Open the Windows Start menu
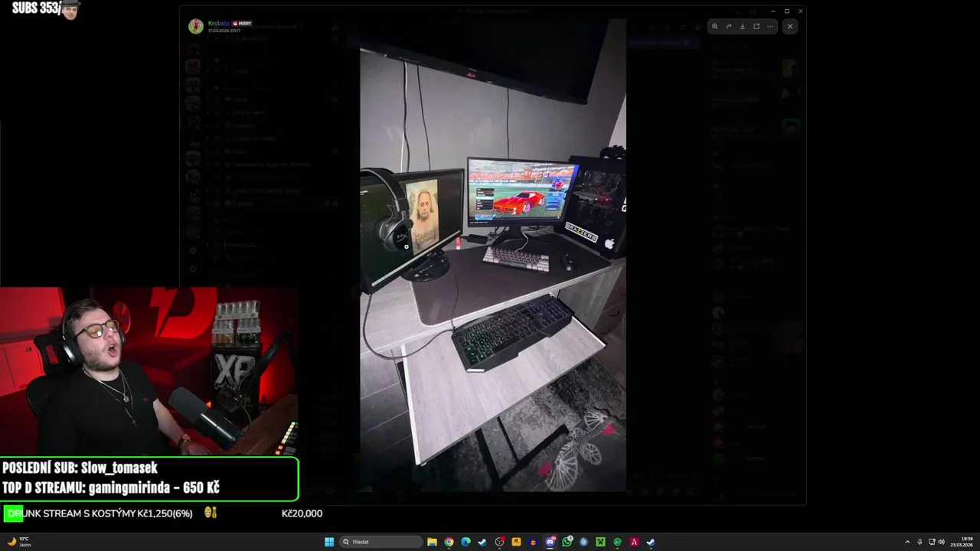This screenshot has height=551, width=980. pyautogui.click(x=329, y=542)
